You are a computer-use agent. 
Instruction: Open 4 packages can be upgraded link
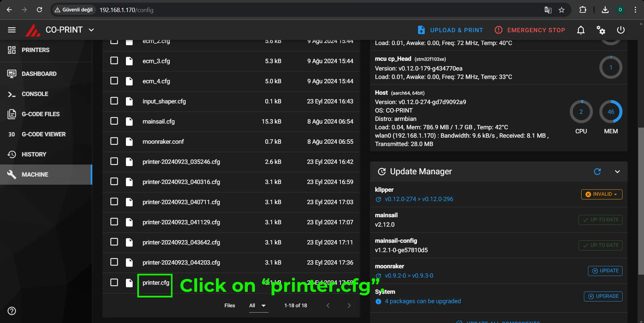point(423,301)
